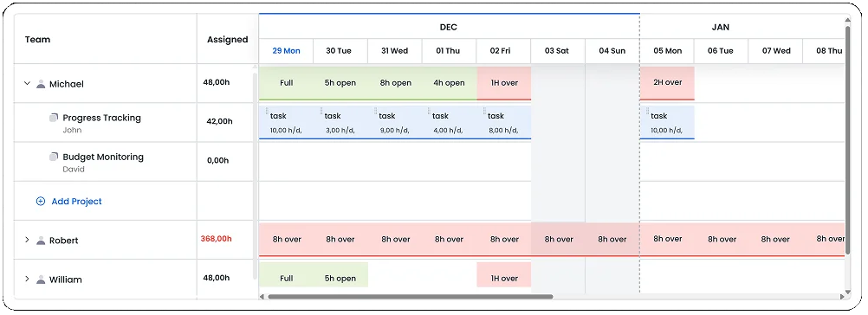Click Budget Monitoring's 0,00h assigned value
This screenshot has width=868, height=315.
(218, 160)
